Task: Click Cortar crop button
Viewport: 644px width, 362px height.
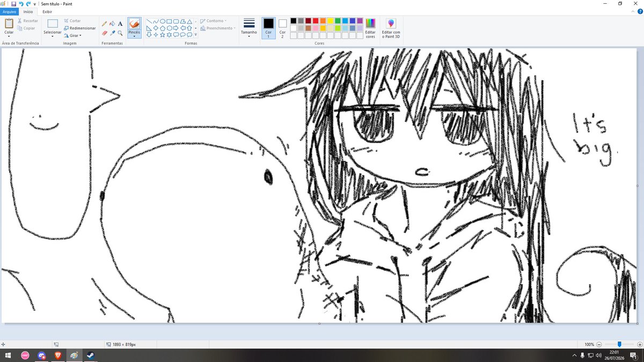Action: 72,21
